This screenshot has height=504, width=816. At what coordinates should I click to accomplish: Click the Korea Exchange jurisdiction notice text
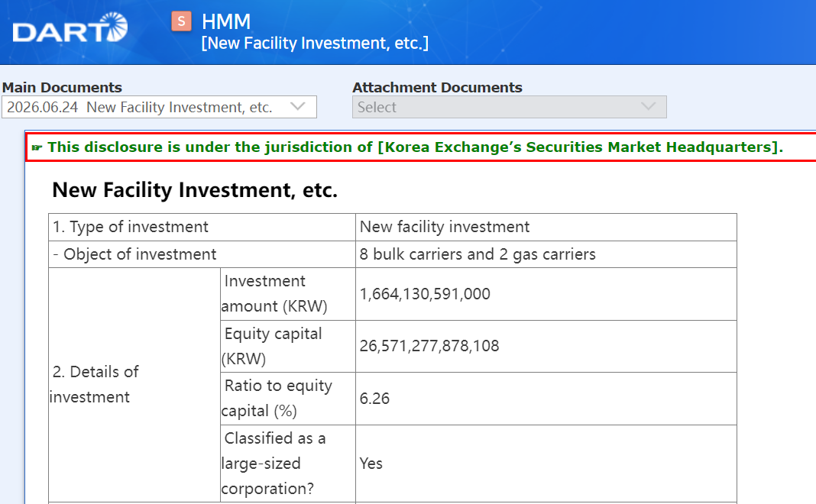pos(415,147)
